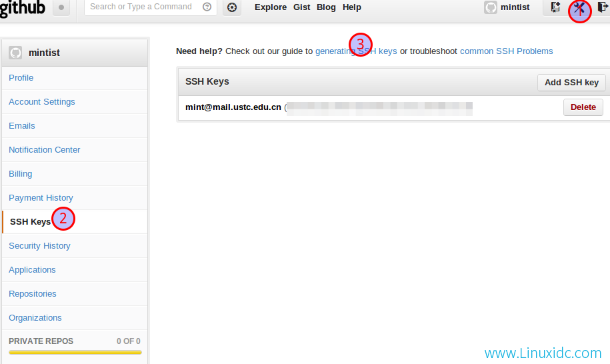The height and width of the screenshot is (364, 610).
Task: Open the Help menu item
Action: click(x=352, y=7)
